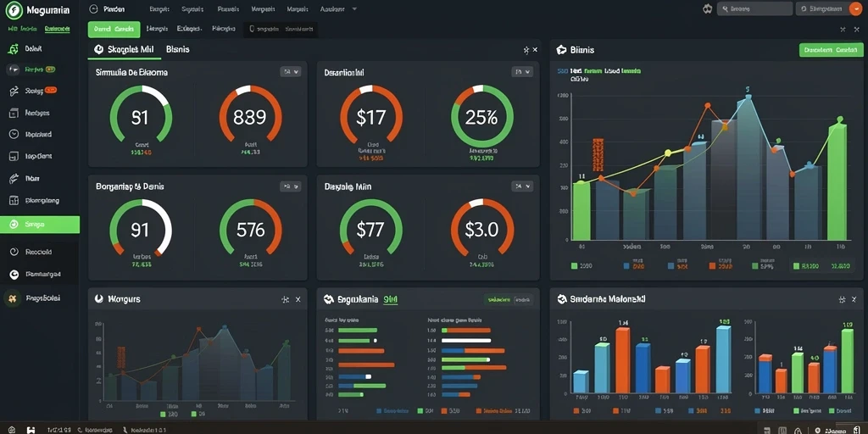Open the Rooclold sidebar item

point(38,252)
